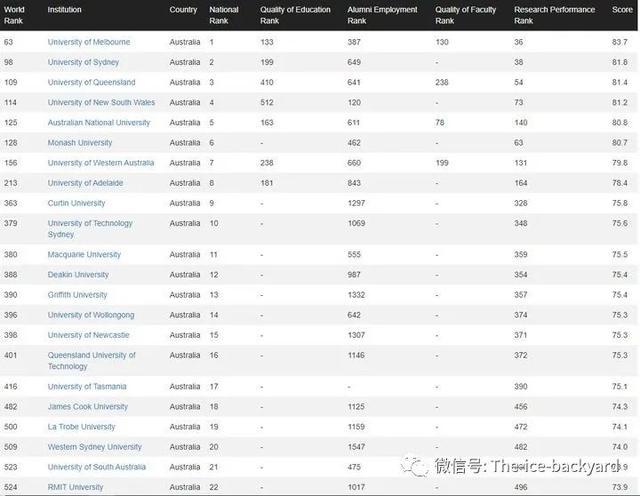The height and width of the screenshot is (496, 640).
Task: Select Adelaide's alumni rank 843
Action: 354,183
